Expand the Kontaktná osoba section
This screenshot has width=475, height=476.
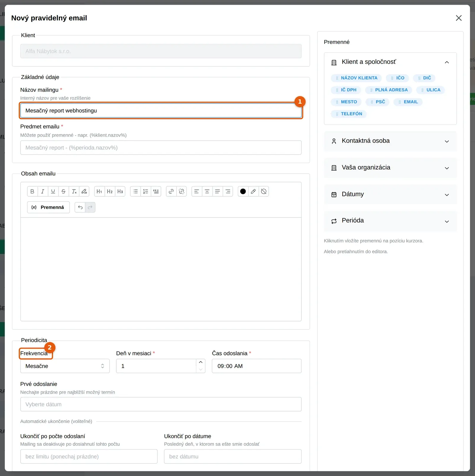[390, 141]
